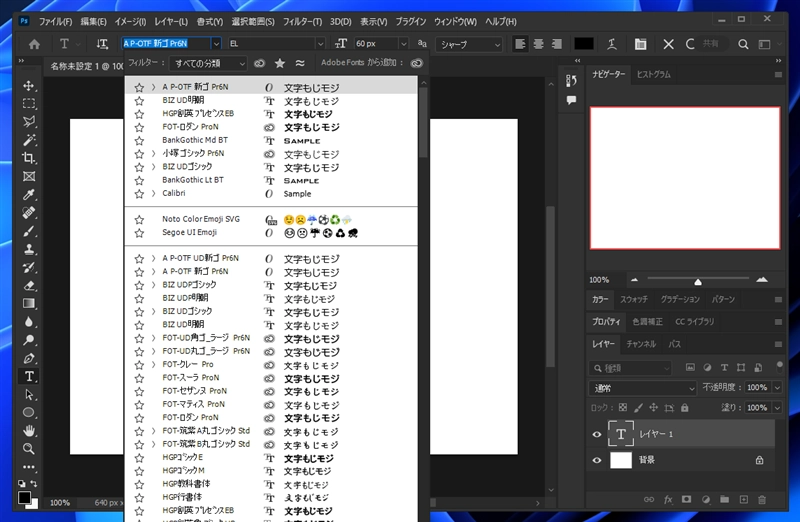
Task: Delete layer trash button
Action: [762, 500]
